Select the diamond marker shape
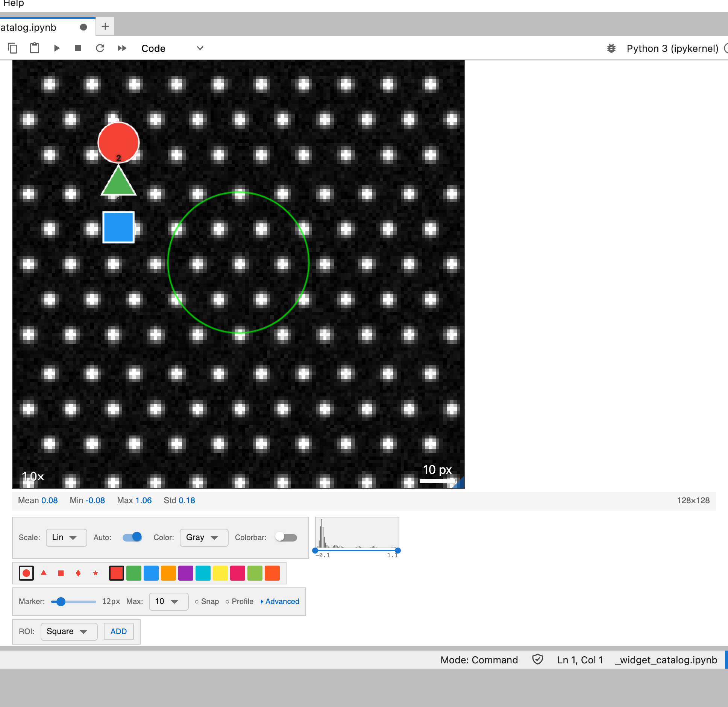Image resolution: width=728 pixels, height=707 pixels. click(x=78, y=573)
